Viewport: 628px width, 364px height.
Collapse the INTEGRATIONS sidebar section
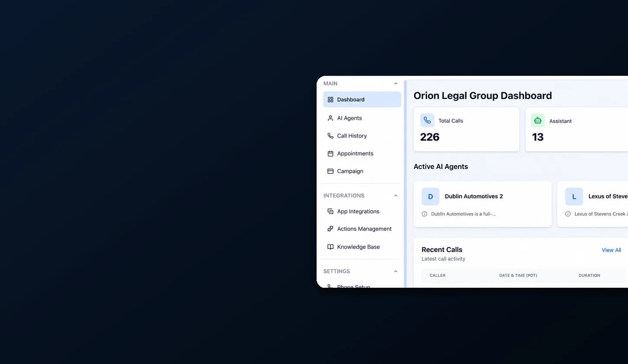(396, 196)
